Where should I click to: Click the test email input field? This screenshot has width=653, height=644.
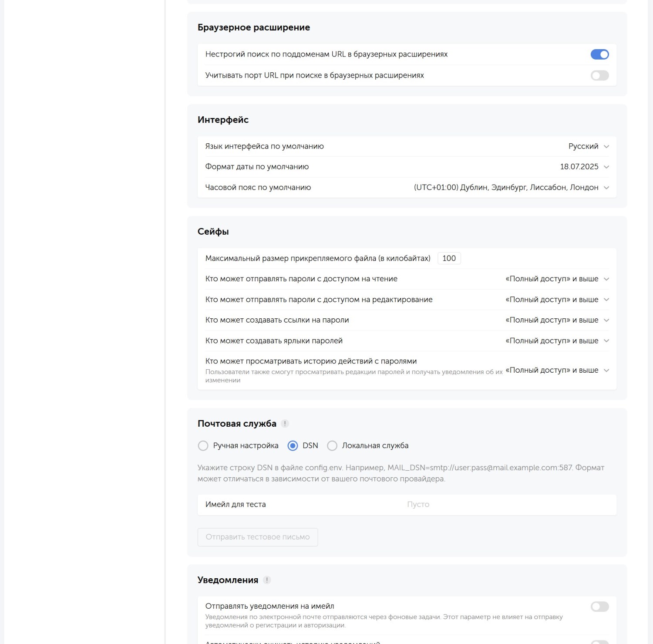click(x=479, y=505)
